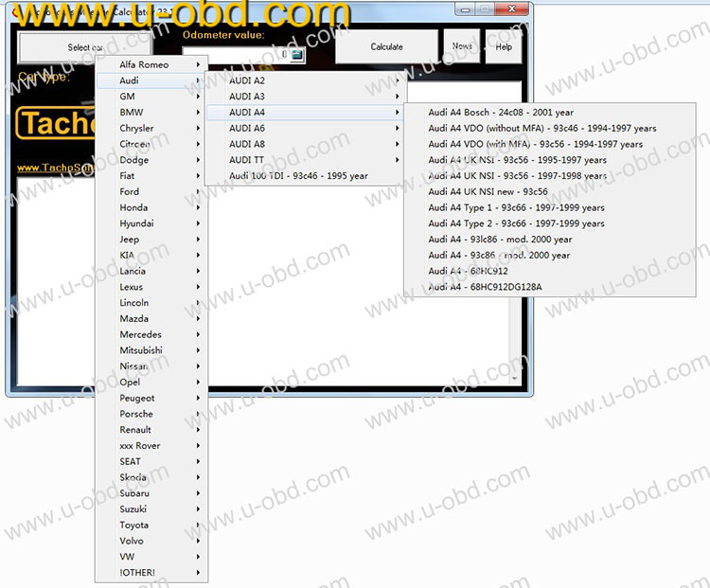This screenshot has width=710, height=588.
Task: Open !OTHER! brand submenu
Action: pyautogui.click(x=151, y=572)
